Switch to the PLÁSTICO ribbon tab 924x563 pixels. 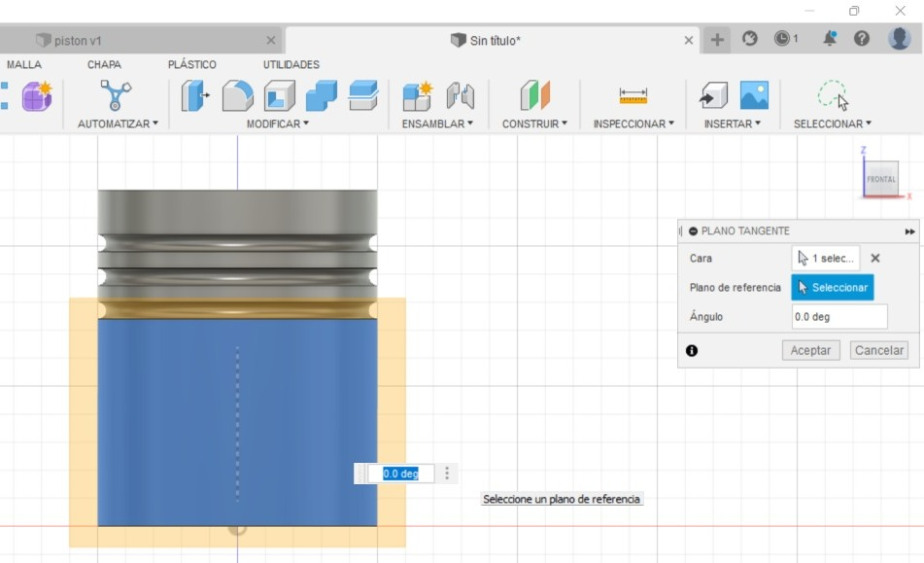pyautogui.click(x=192, y=64)
